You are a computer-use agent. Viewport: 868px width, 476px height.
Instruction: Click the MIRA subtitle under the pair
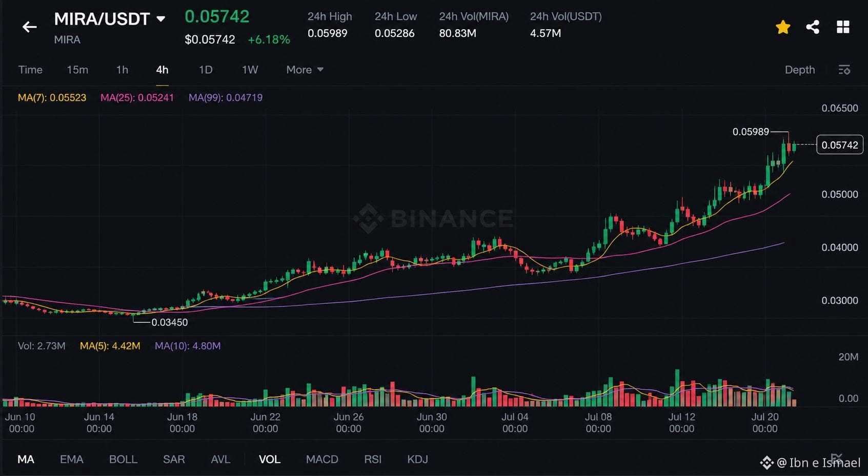(x=67, y=39)
